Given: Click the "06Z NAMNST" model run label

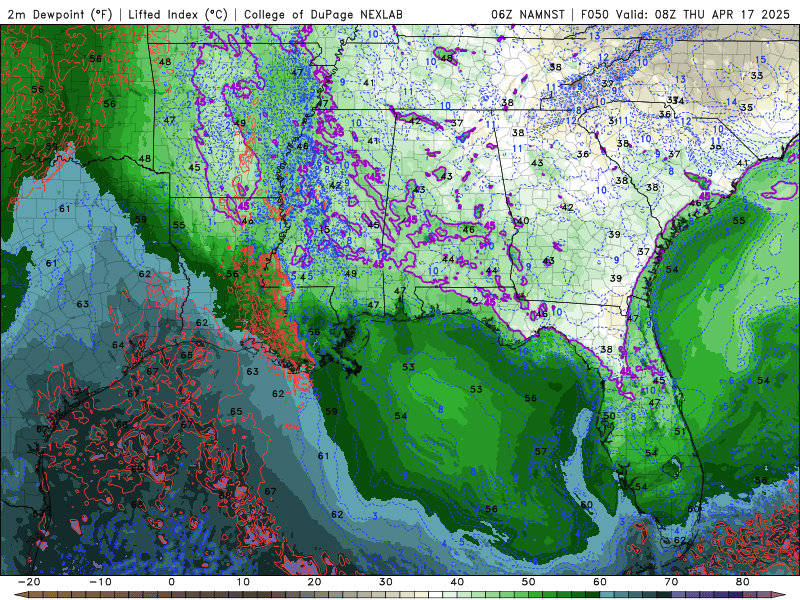Looking at the screenshot, I should pyautogui.click(x=531, y=14).
